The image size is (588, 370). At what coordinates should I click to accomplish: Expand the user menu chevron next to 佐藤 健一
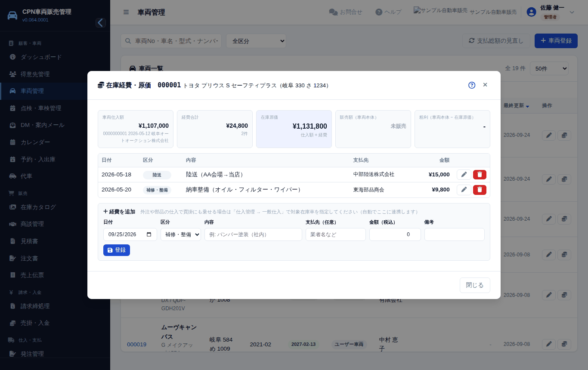click(572, 12)
